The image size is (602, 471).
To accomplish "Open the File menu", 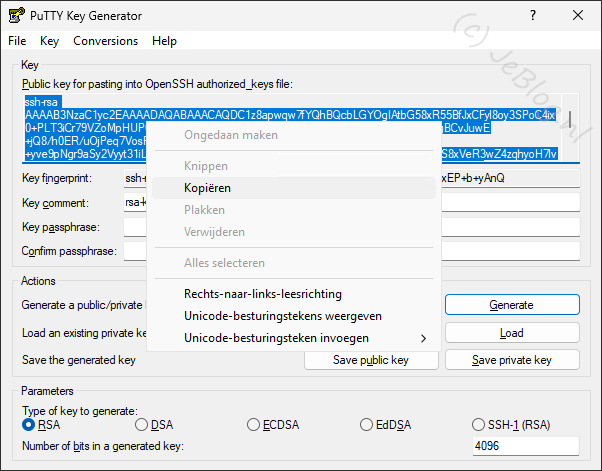I will (x=17, y=41).
